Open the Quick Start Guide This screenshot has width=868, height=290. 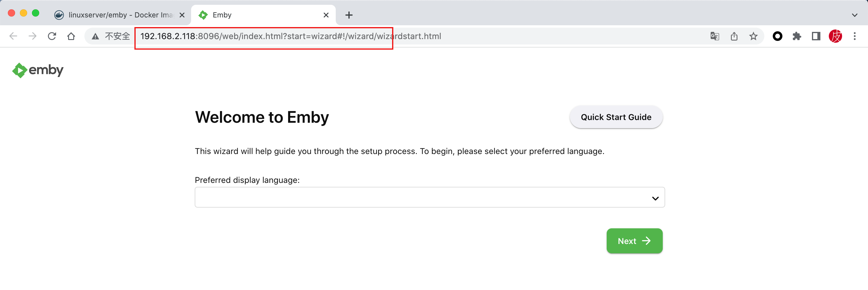616,117
